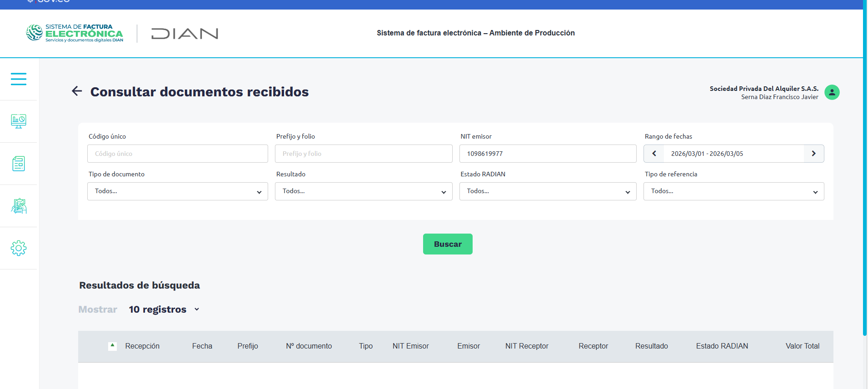Go to previous date range
The image size is (868, 389).
click(654, 154)
